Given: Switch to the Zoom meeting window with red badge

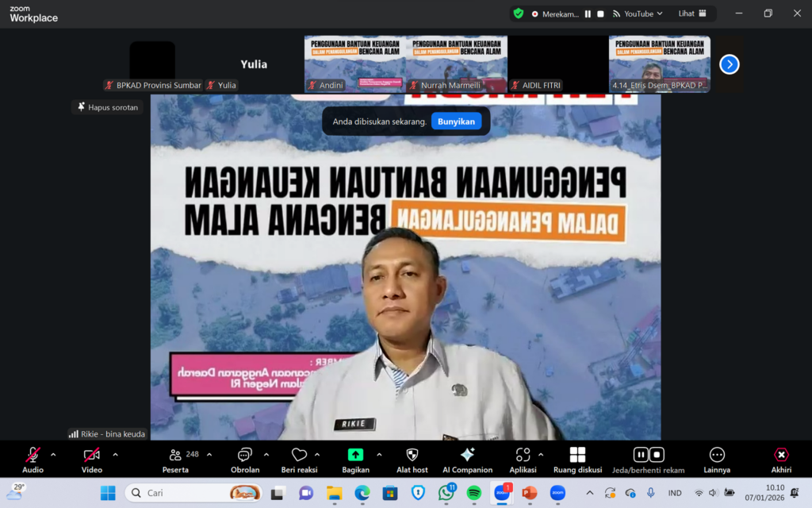Looking at the screenshot, I should tap(502, 493).
